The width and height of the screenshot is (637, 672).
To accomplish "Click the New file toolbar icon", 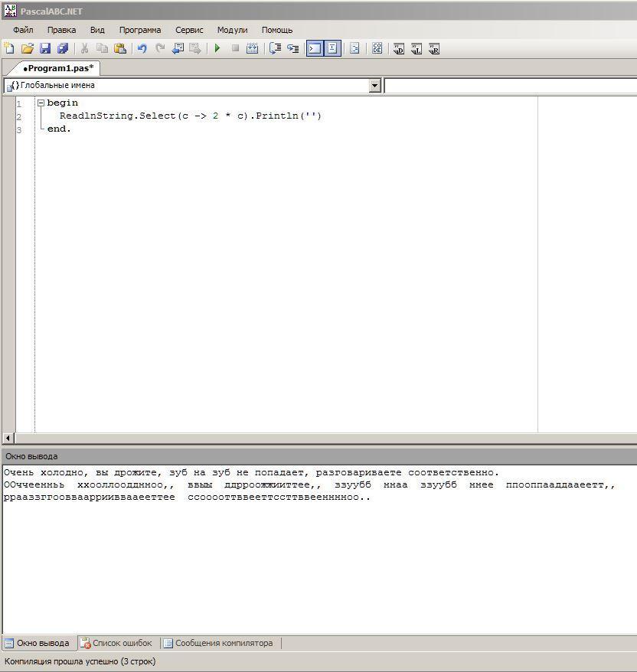I will tap(10, 48).
